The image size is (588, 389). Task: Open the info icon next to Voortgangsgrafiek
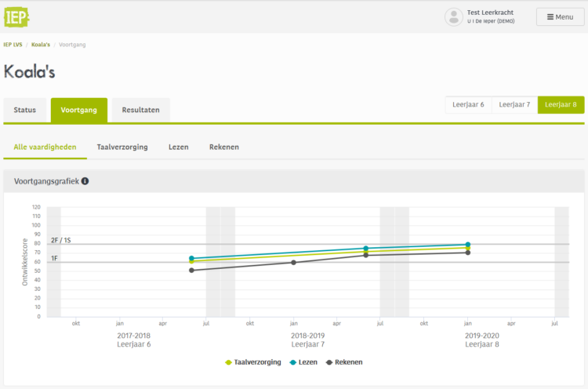(85, 181)
